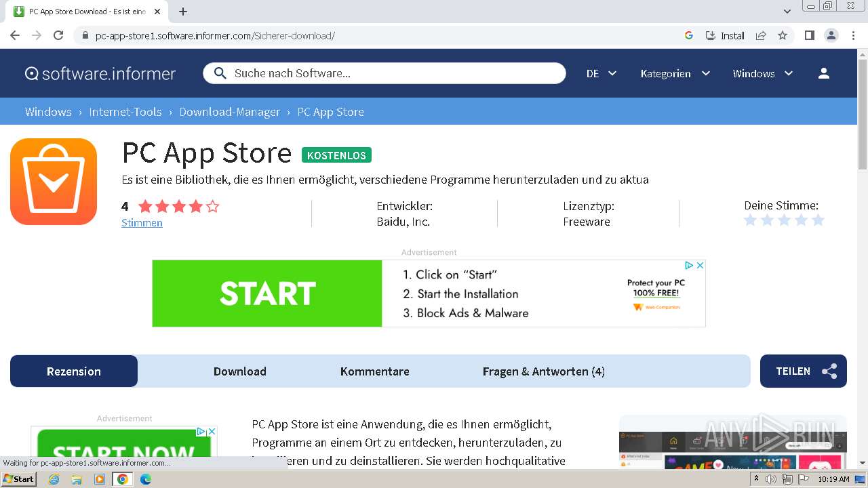Open the Chrome profile avatar

[831, 35]
